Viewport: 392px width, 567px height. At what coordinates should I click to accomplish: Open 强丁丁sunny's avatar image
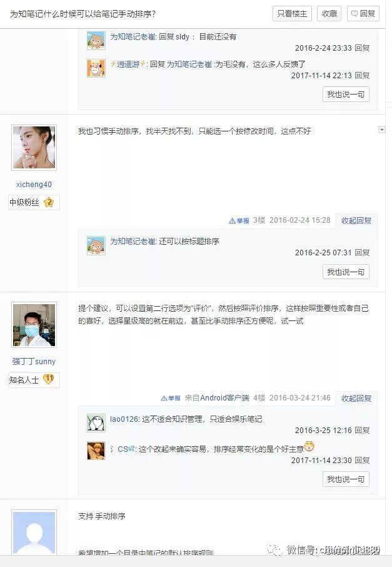(x=34, y=325)
